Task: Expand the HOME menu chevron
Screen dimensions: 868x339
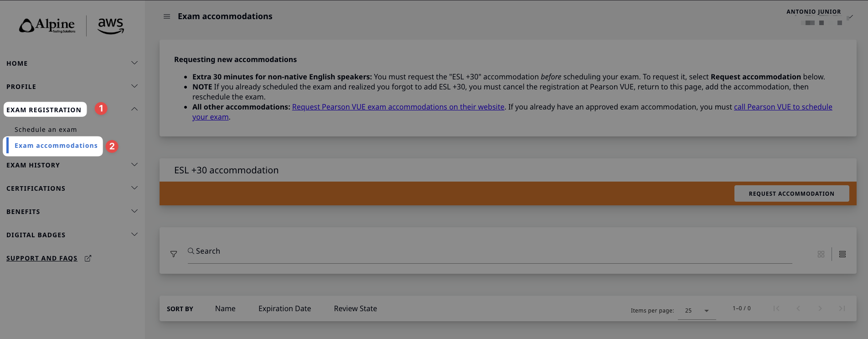Action: 134,63
